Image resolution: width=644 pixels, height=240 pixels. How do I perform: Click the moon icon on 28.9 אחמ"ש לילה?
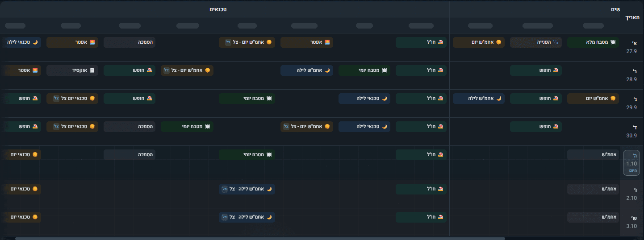click(327, 70)
